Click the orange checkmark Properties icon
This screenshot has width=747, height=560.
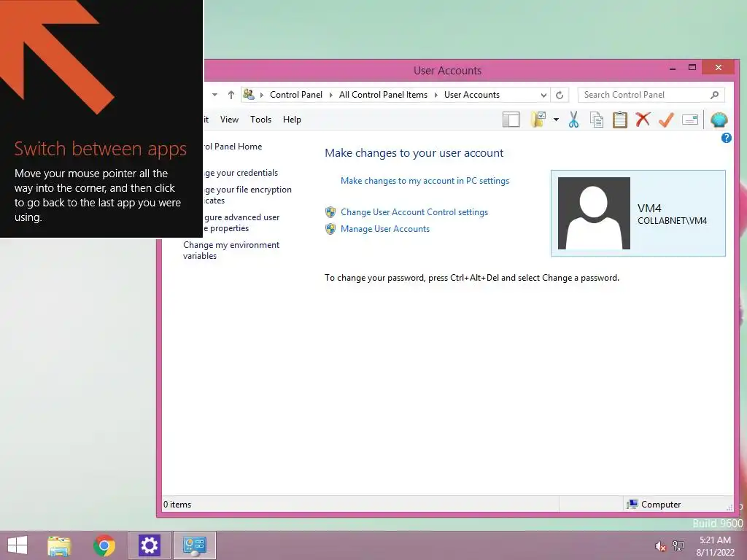tap(666, 120)
